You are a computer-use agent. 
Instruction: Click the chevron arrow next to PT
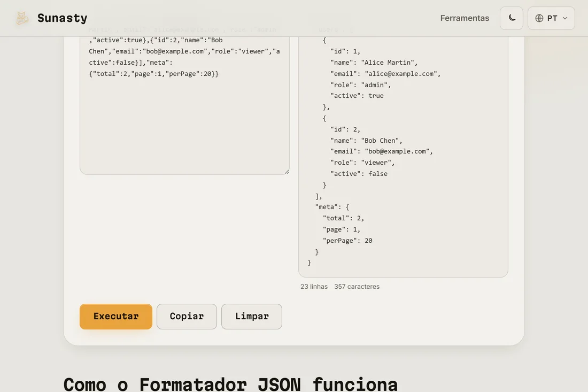pyautogui.click(x=565, y=18)
